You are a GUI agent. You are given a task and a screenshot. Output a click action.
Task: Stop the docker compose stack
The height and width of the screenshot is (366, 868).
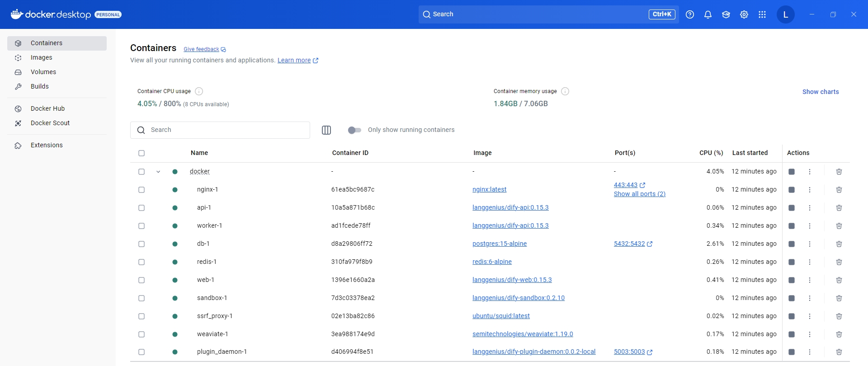[792, 172]
